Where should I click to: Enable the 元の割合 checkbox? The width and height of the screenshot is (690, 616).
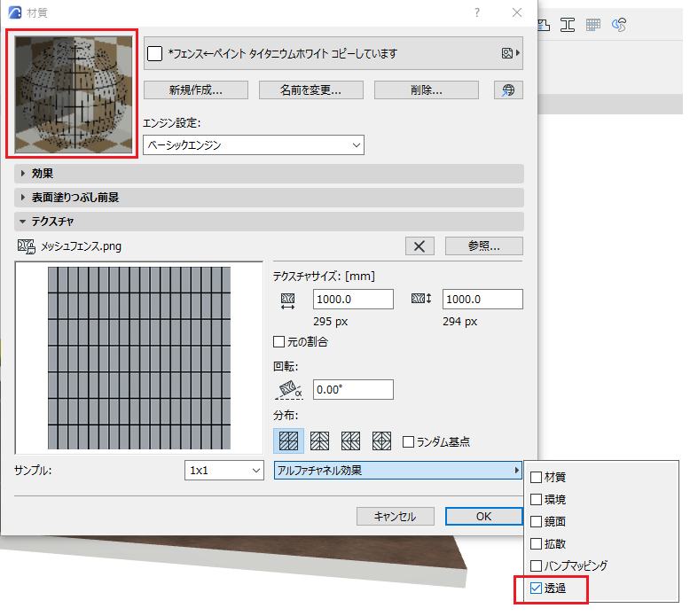pos(278,341)
